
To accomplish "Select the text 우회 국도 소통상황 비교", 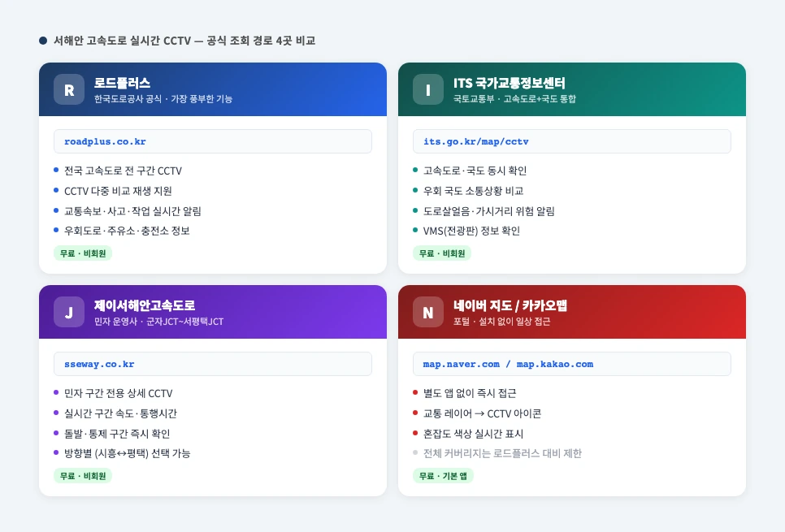I will (474, 191).
